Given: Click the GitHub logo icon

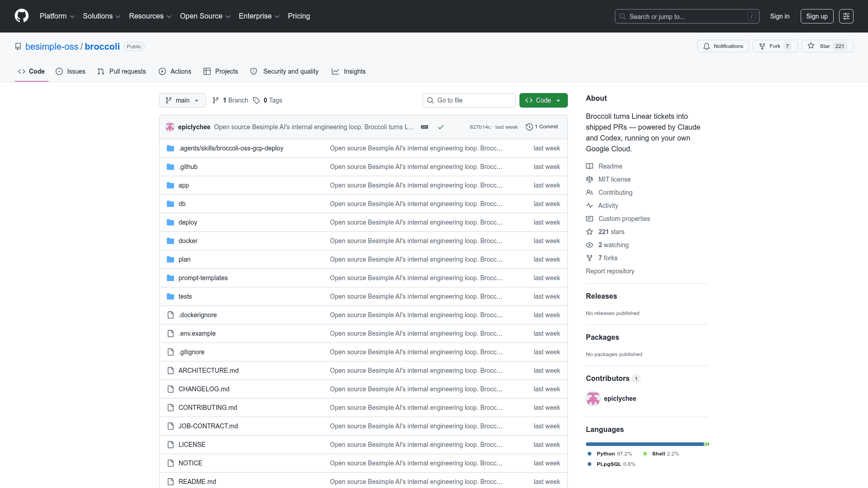Looking at the screenshot, I should [22, 16].
